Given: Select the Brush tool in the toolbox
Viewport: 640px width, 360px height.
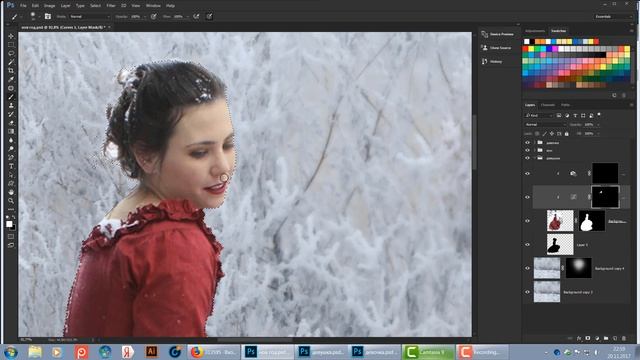Looking at the screenshot, I should point(11,97).
